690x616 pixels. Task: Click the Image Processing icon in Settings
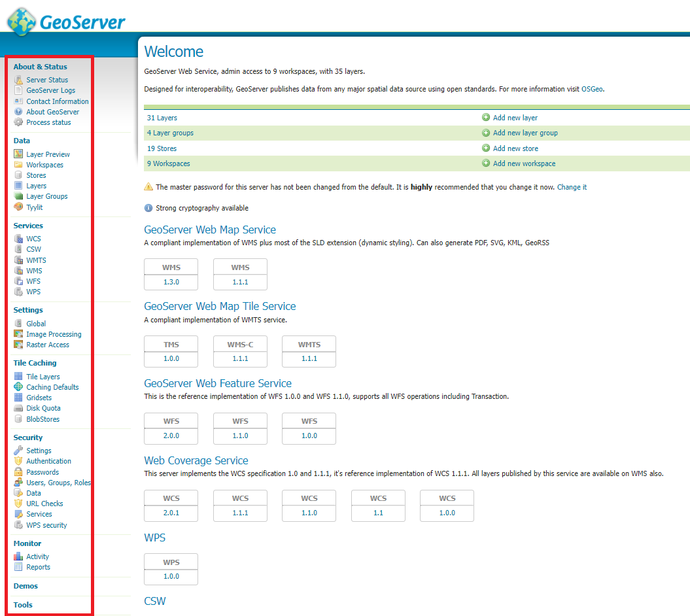[18, 334]
